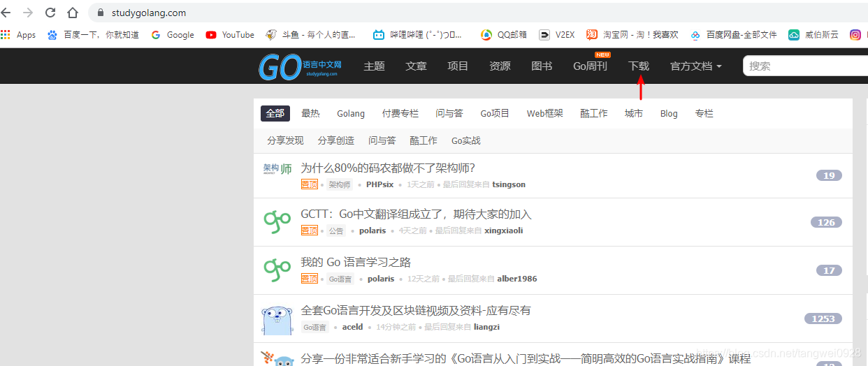Select the Go项目 tab
The image size is (868, 366).
tap(495, 113)
